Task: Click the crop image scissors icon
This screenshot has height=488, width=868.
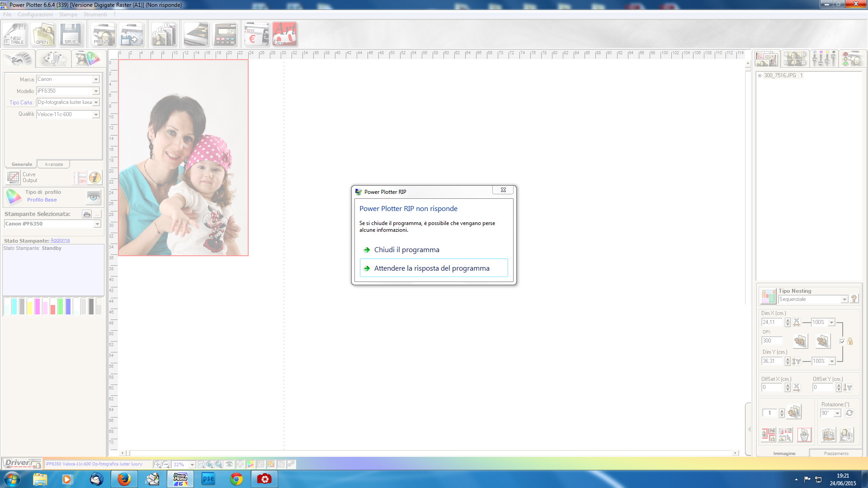Action: pos(846,435)
